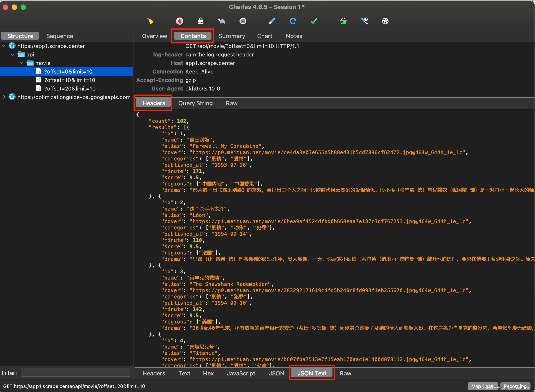535x392 pixels.
Task: Click the pen compose request icon
Action: [x=272, y=21]
